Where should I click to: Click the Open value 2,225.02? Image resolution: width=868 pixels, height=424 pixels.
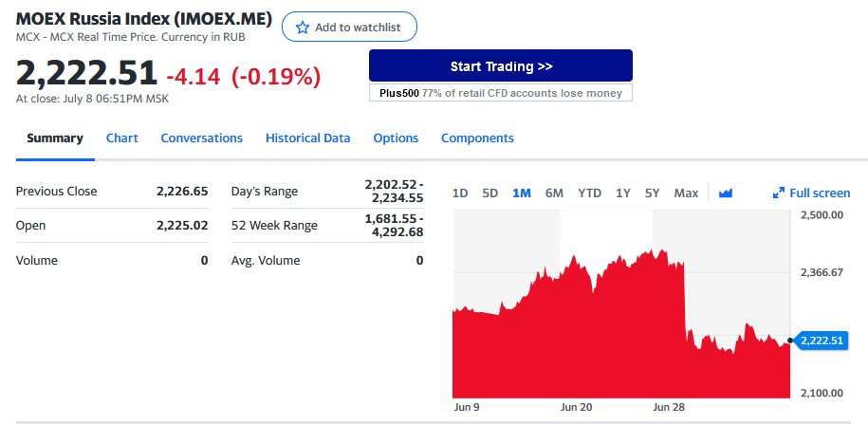[x=182, y=226]
